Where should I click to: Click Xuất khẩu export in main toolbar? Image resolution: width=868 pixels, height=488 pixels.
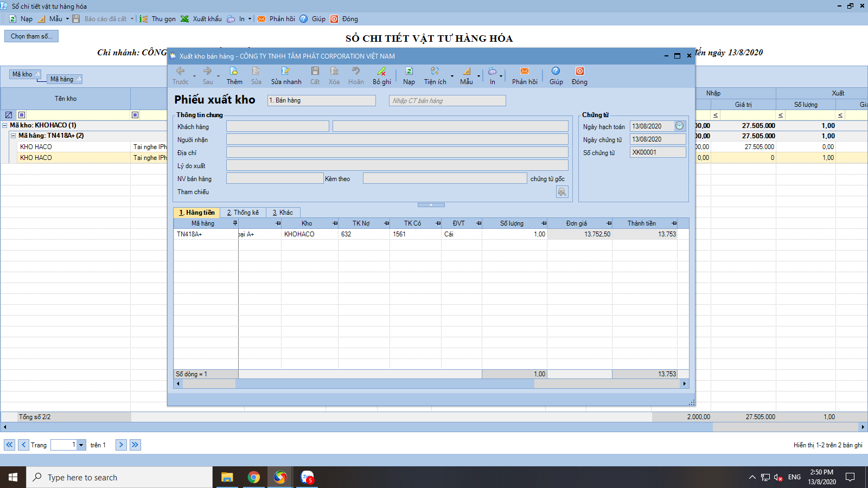click(x=201, y=19)
